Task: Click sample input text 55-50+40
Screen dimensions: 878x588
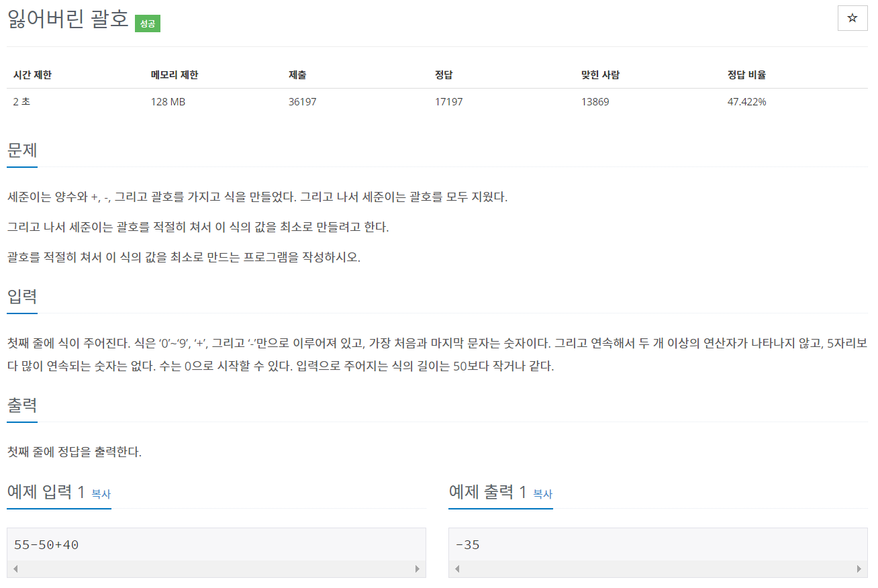Action: tap(46, 544)
